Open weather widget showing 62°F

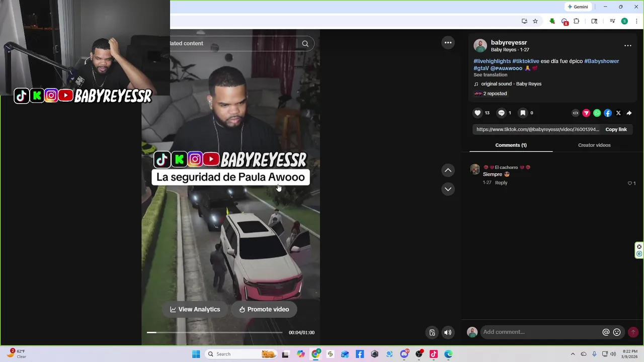tap(16, 354)
